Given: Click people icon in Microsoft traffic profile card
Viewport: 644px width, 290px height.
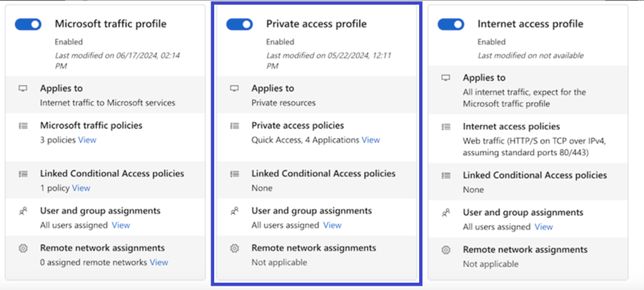Looking at the screenshot, I should (x=23, y=211).
